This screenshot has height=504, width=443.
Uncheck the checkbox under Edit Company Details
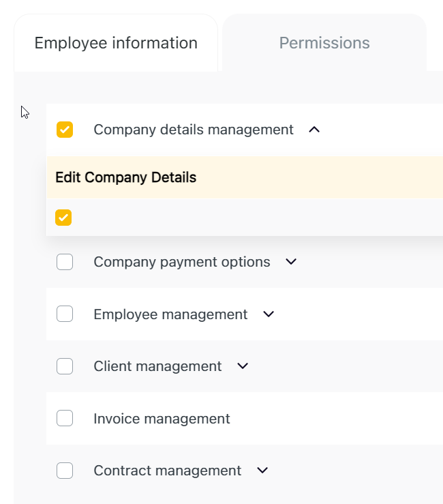coord(63,218)
